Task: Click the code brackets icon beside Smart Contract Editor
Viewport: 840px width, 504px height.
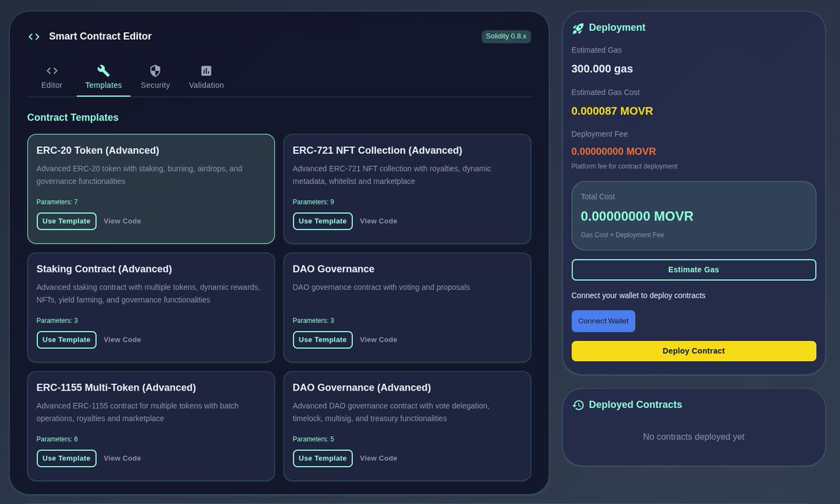Action: (34, 36)
